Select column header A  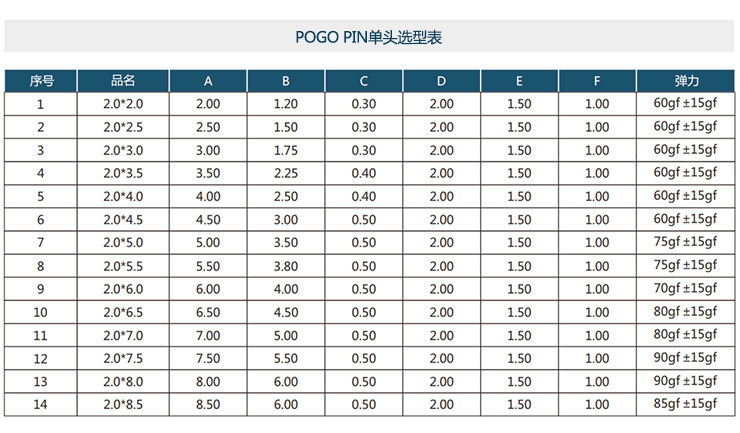pos(208,80)
